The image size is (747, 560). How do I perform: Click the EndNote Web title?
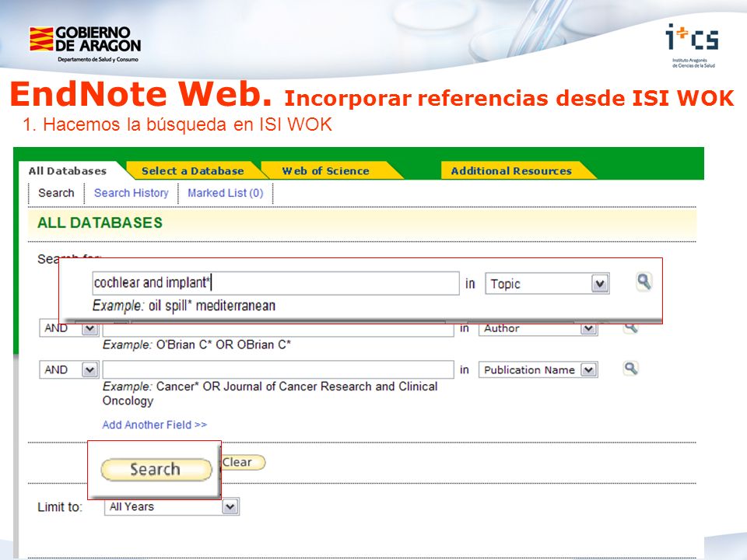[141, 94]
